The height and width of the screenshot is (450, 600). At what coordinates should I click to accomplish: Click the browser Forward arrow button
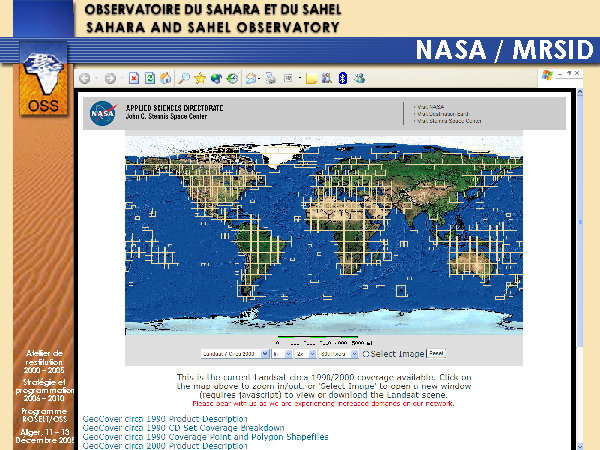click(110, 78)
